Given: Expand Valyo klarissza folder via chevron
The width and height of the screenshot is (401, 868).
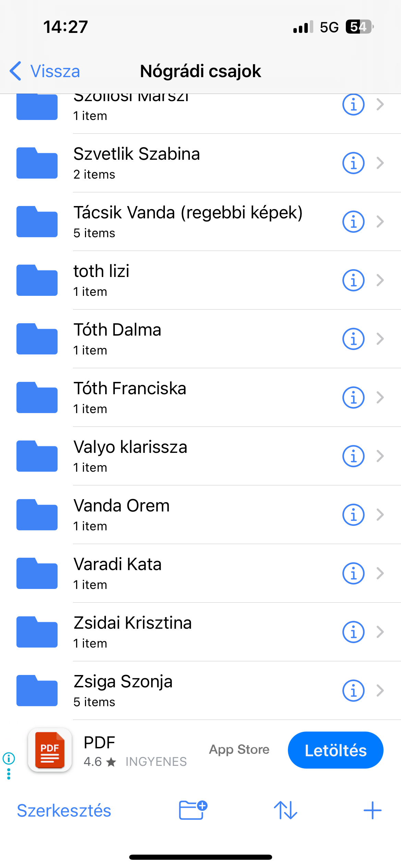Looking at the screenshot, I should (380, 456).
